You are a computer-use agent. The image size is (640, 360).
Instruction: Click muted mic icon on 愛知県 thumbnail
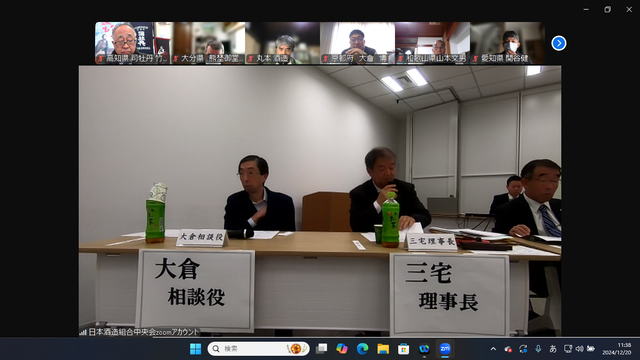click(x=476, y=59)
